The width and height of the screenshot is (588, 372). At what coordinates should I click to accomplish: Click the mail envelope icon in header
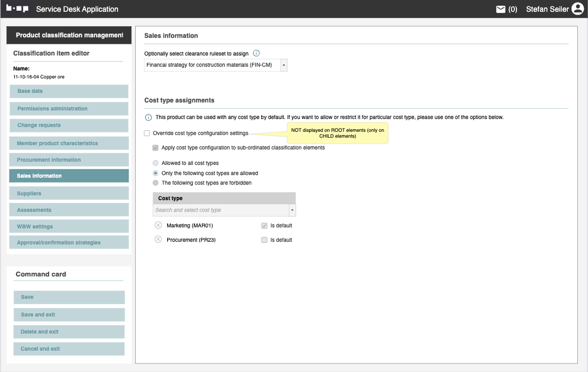tap(500, 9)
